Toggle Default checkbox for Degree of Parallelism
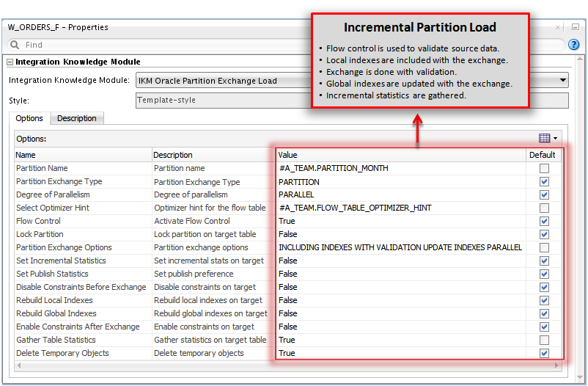 tap(544, 195)
